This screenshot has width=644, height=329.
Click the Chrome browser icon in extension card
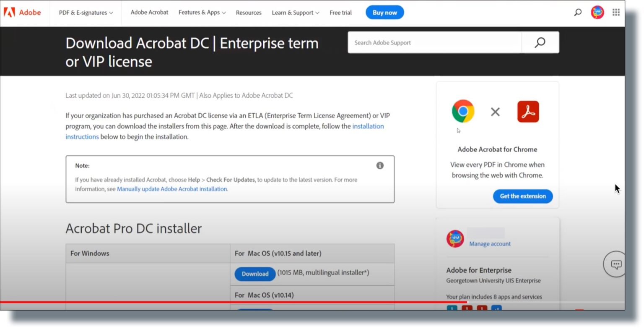click(x=463, y=111)
